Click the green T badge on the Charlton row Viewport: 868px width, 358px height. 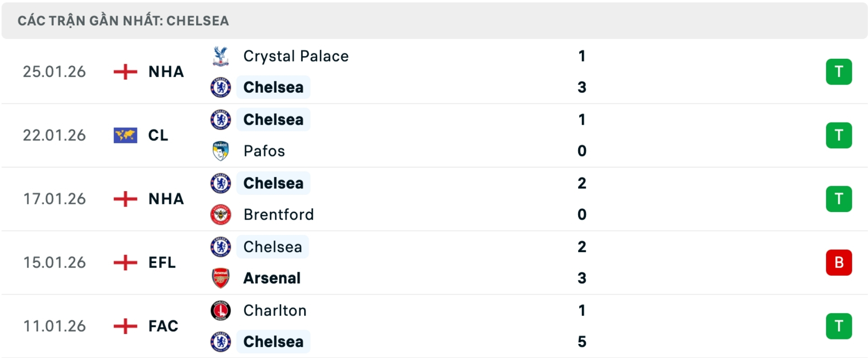pos(839,326)
